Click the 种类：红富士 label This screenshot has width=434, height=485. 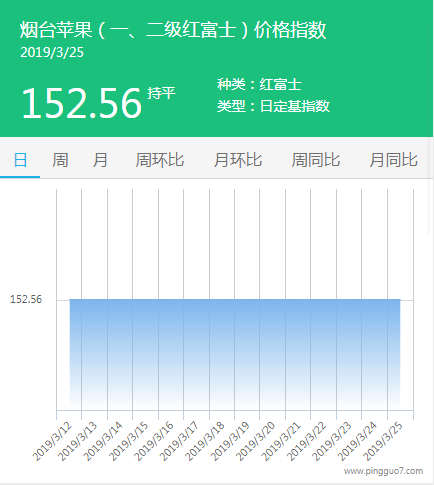click(259, 84)
